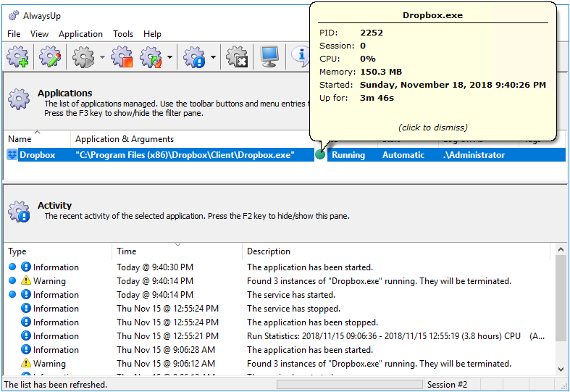Click the info icon for 'The service has stopped' row

26,308
